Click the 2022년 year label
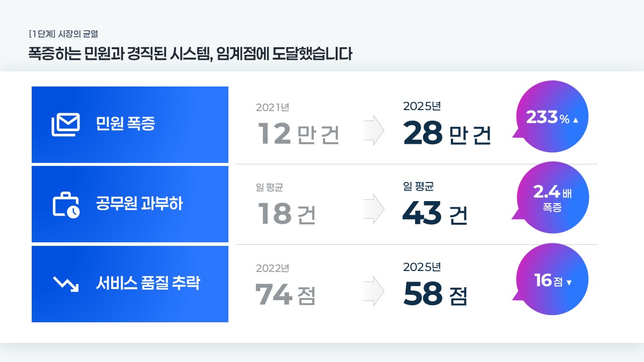Screen dimensions: 644x362 click(x=272, y=268)
